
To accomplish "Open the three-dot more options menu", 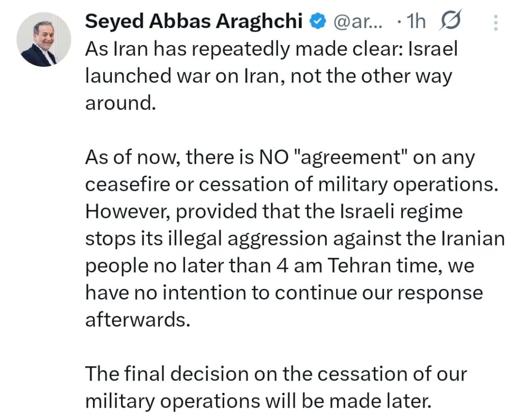I will click(495, 22).
